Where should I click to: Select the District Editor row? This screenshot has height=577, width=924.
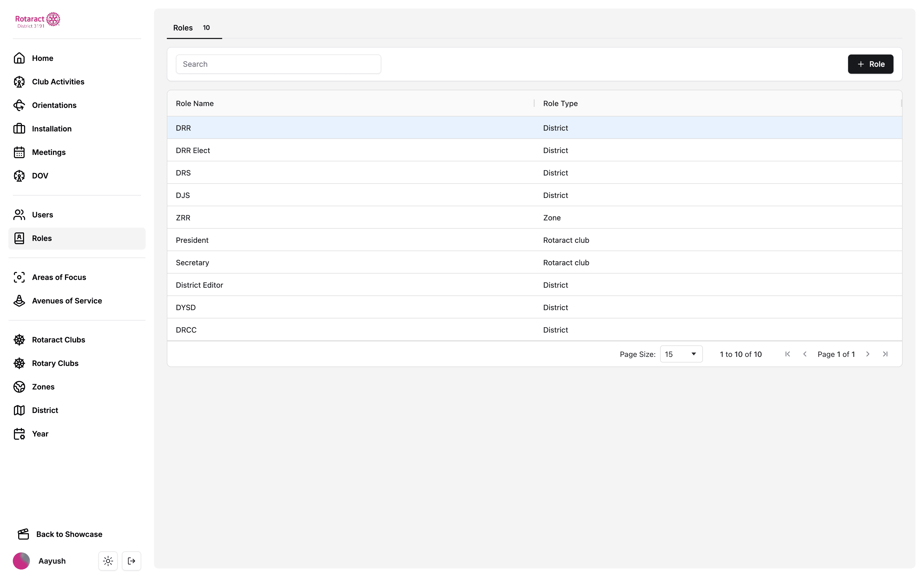click(x=199, y=285)
